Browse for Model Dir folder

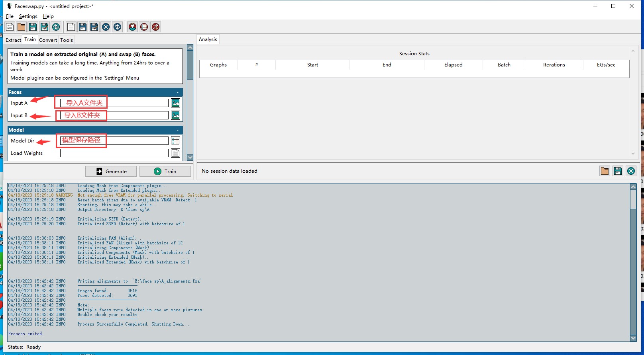[x=175, y=141]
